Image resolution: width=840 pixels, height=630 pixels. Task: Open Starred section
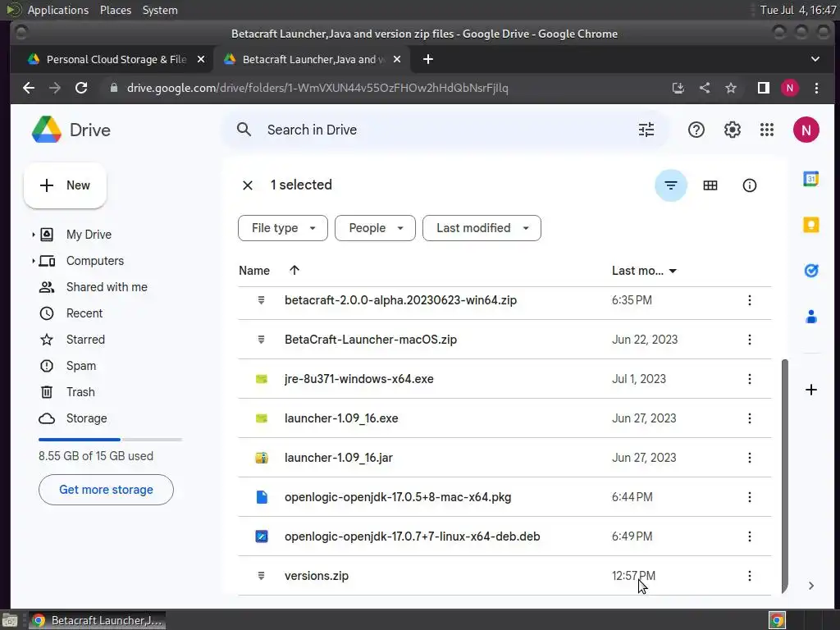coord(85,340)
